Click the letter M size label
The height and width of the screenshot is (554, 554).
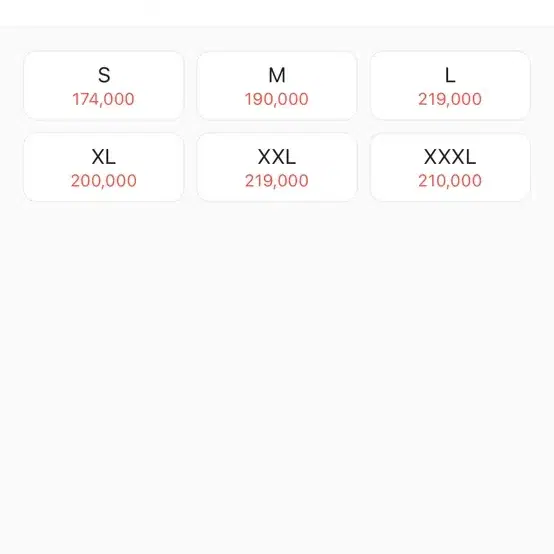277,75
